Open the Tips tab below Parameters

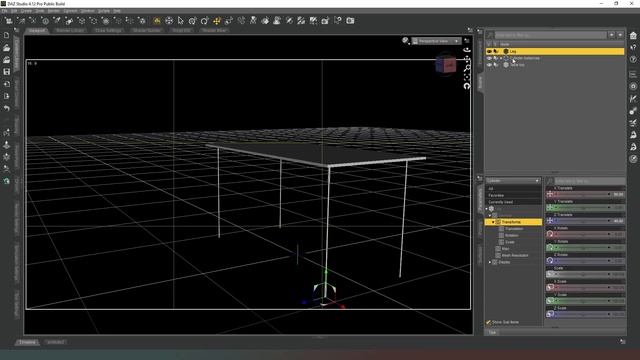493,332
